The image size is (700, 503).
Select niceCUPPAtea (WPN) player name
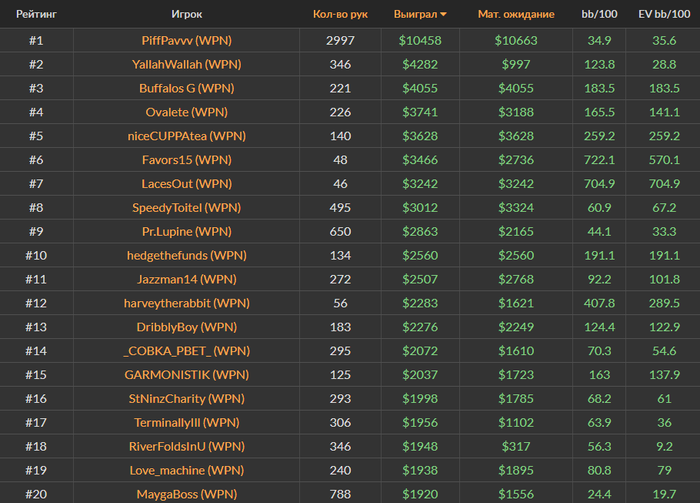[187, 136]
